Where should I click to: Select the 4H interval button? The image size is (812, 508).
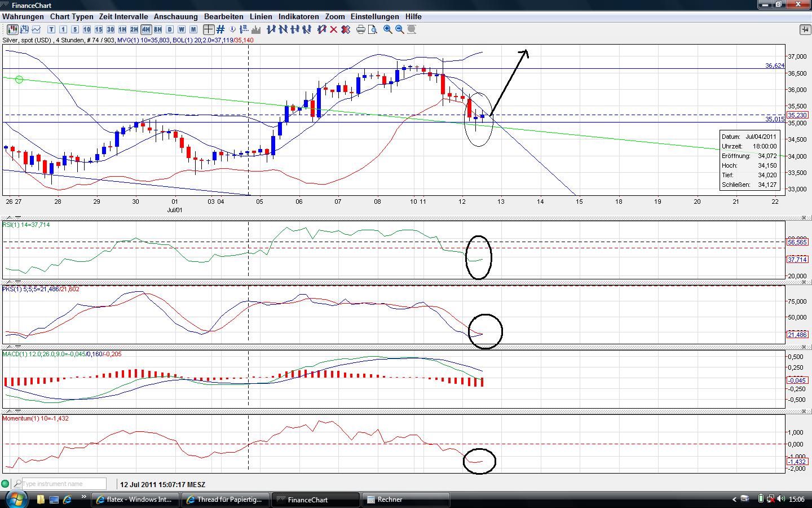[146, 29]
